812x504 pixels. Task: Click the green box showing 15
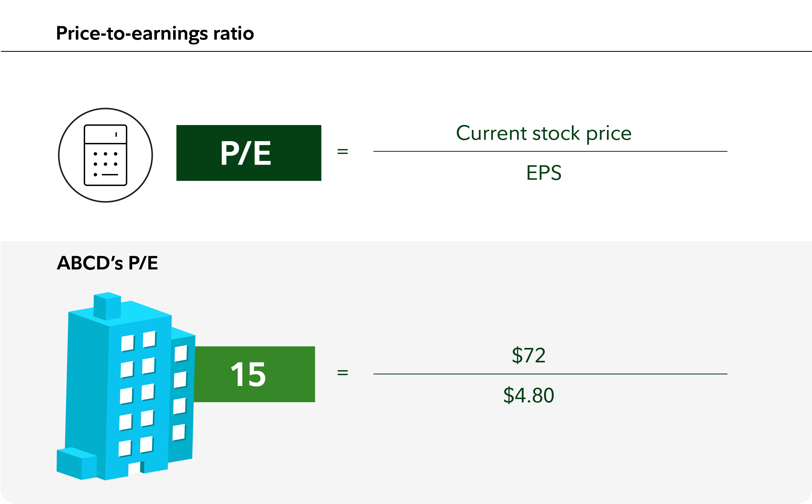point(255,374)
